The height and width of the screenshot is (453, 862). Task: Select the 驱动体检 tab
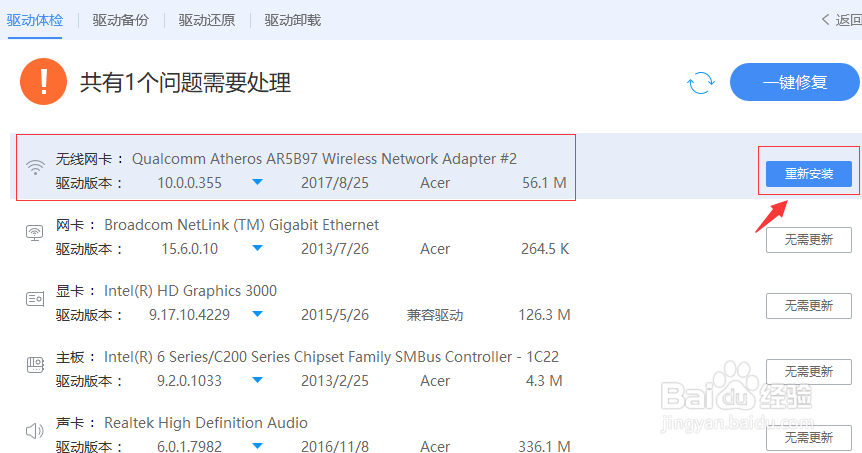click(x=34, y=20)
